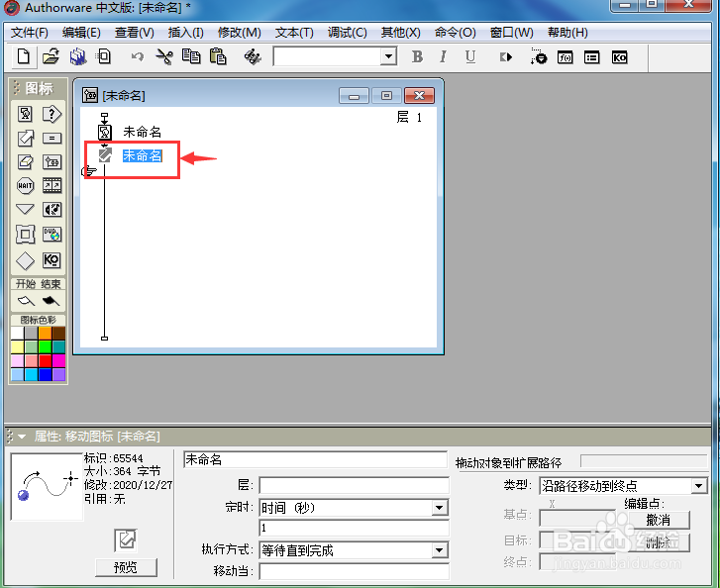Choose the magenta icon color swatch
Screen dimensions: 720x588
point(58,360)
